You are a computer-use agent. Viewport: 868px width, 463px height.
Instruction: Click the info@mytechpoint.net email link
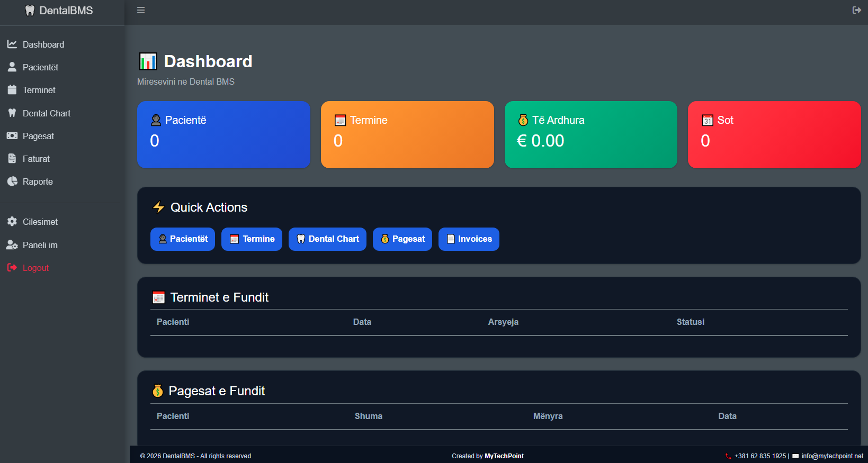click(x=832, y=456)
